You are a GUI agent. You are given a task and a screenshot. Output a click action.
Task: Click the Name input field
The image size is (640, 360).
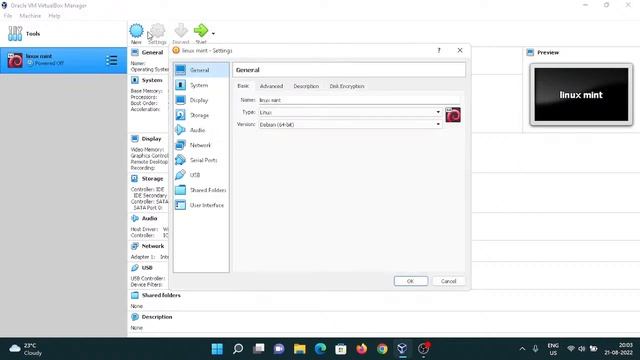(x=359, y=100)
